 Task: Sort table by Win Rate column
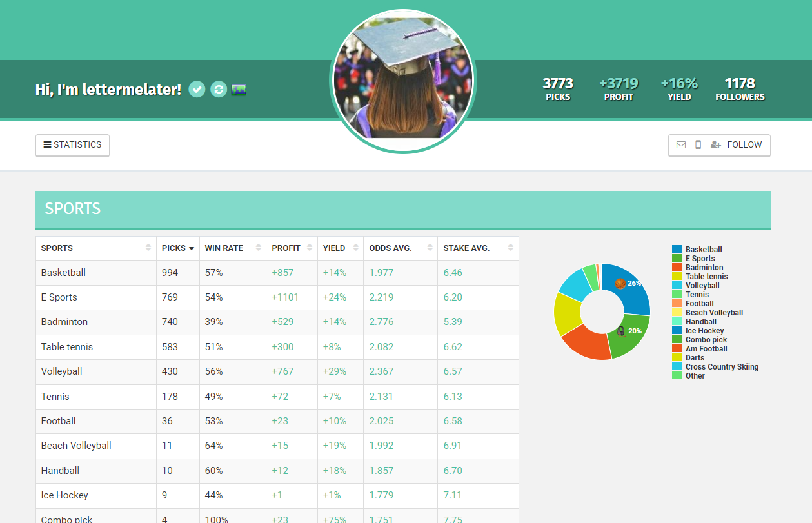tap(233, 248)
